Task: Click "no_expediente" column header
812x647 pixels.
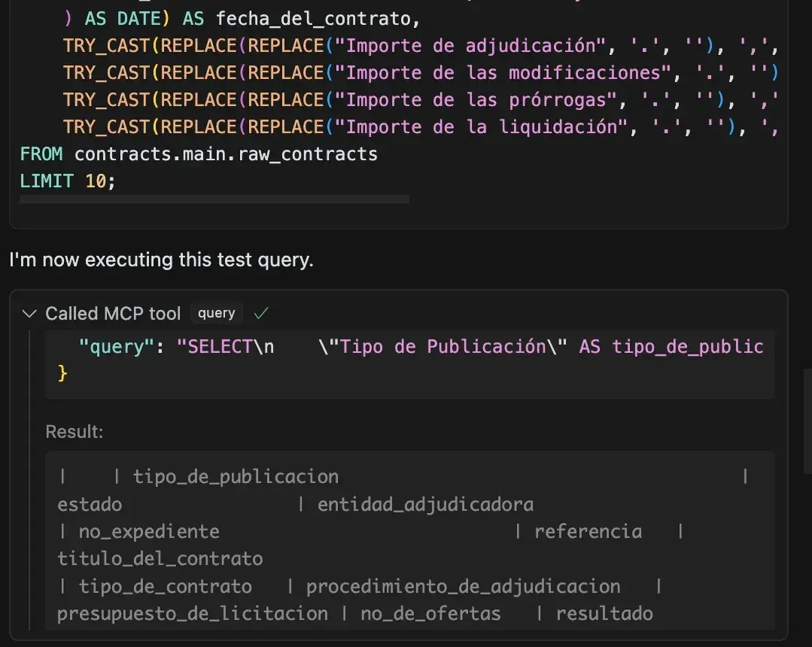Action: pyautogui.click(x=149, y=532)
